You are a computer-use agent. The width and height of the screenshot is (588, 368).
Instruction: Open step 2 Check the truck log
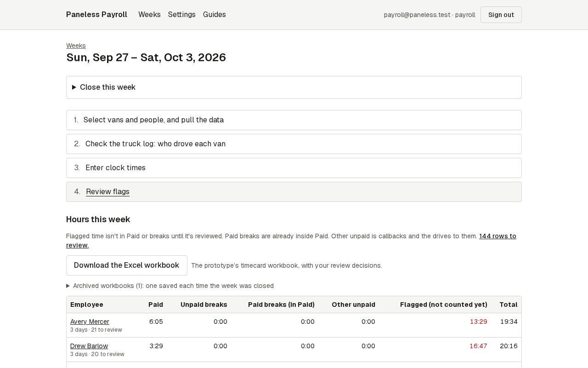coord(294,144)
